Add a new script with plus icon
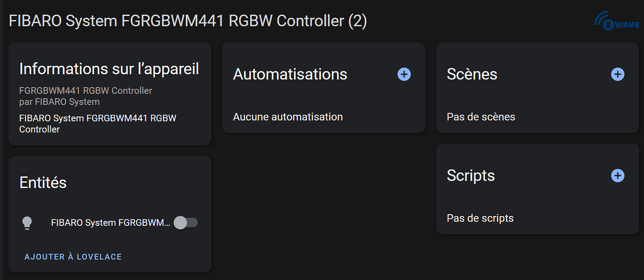Viewport: 644px width, 280px height. tap(617, 175)
